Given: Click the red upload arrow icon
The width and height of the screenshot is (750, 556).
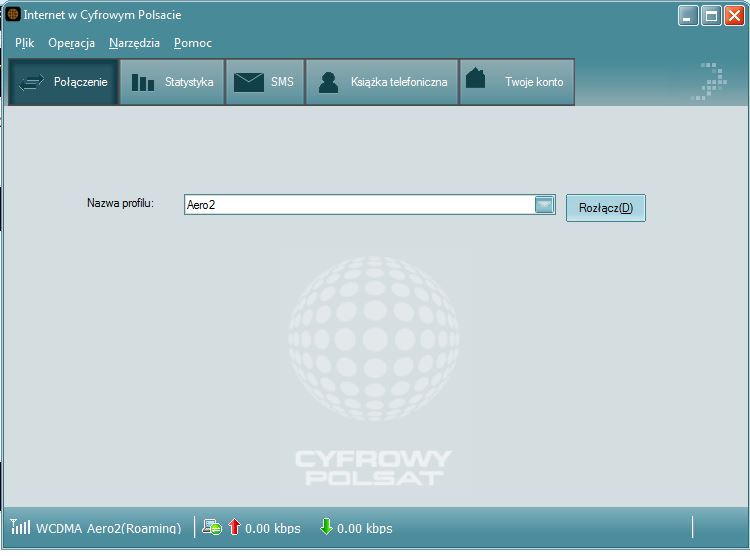Looking at the screenshot, I should [234, 527].
